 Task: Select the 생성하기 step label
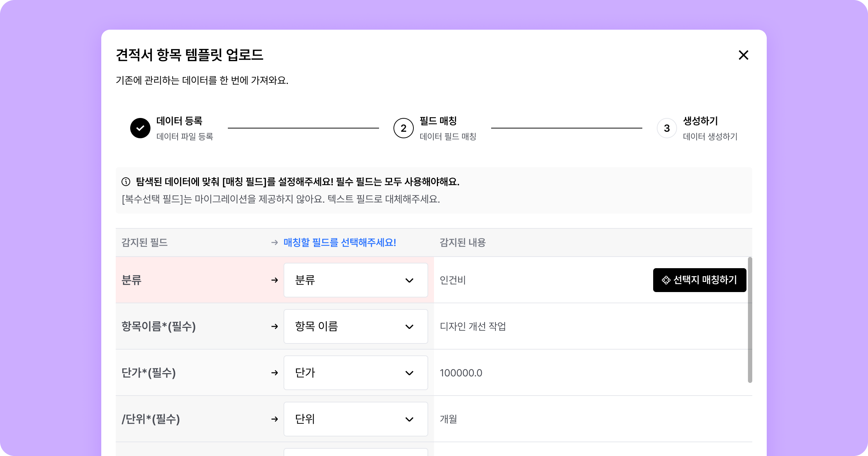[700, 121]
